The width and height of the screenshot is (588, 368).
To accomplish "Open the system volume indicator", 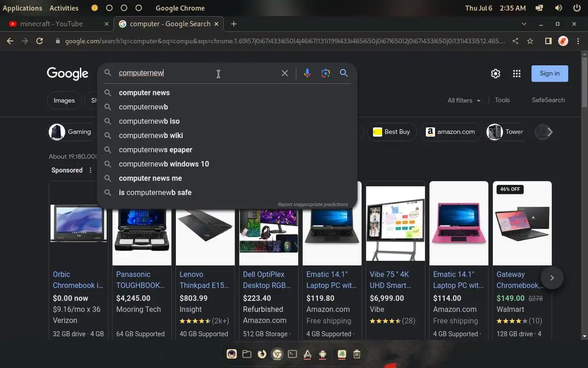I will click(x=559, y=8).
